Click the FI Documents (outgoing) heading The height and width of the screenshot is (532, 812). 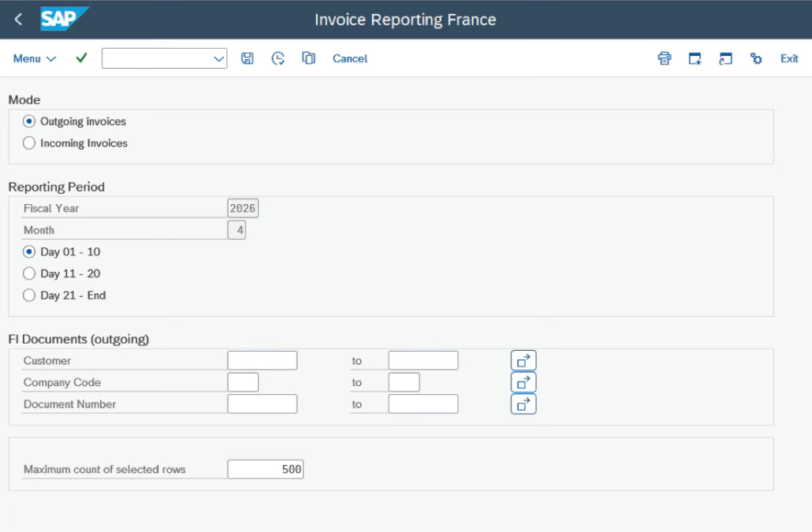(79, 339)
